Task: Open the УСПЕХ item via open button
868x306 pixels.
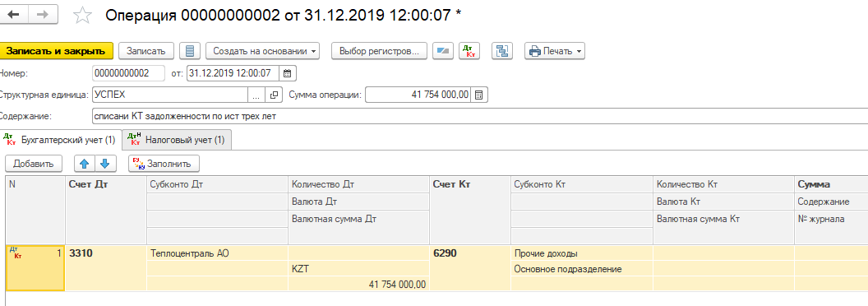Action: (274, 95)
